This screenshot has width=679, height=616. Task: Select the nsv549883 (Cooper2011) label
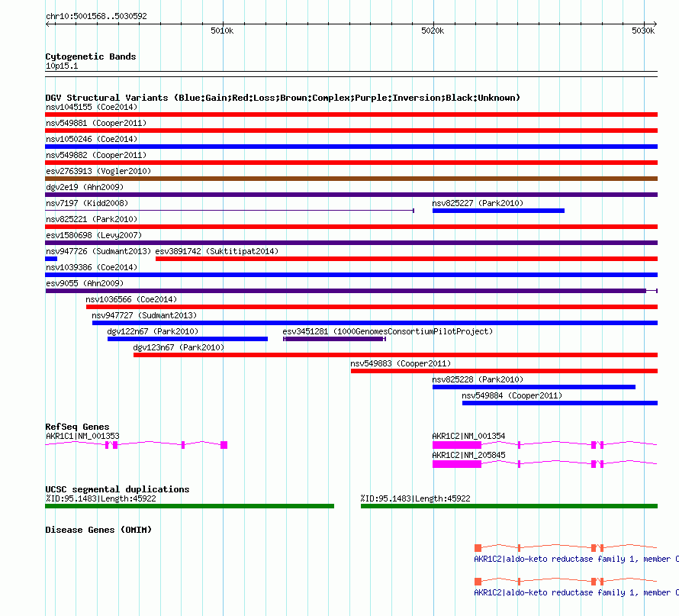click(x=401, y=363)
